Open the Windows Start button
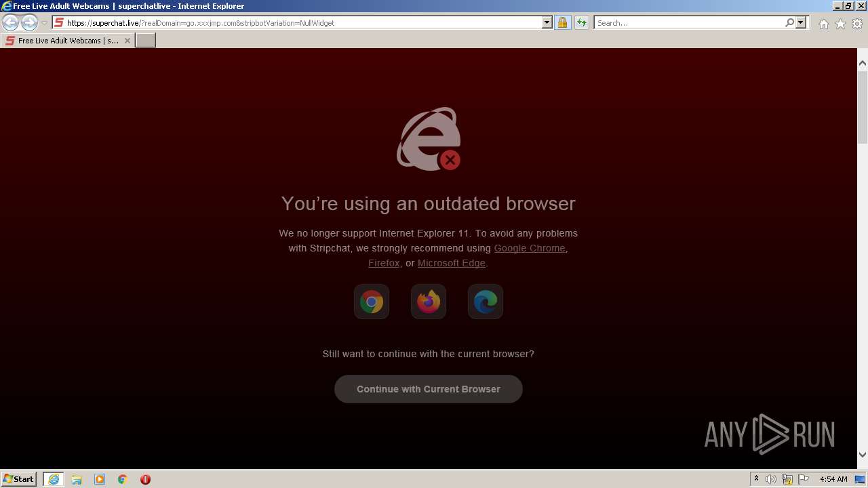The width and height of the screenshot is (868, 488). (19, 479)
